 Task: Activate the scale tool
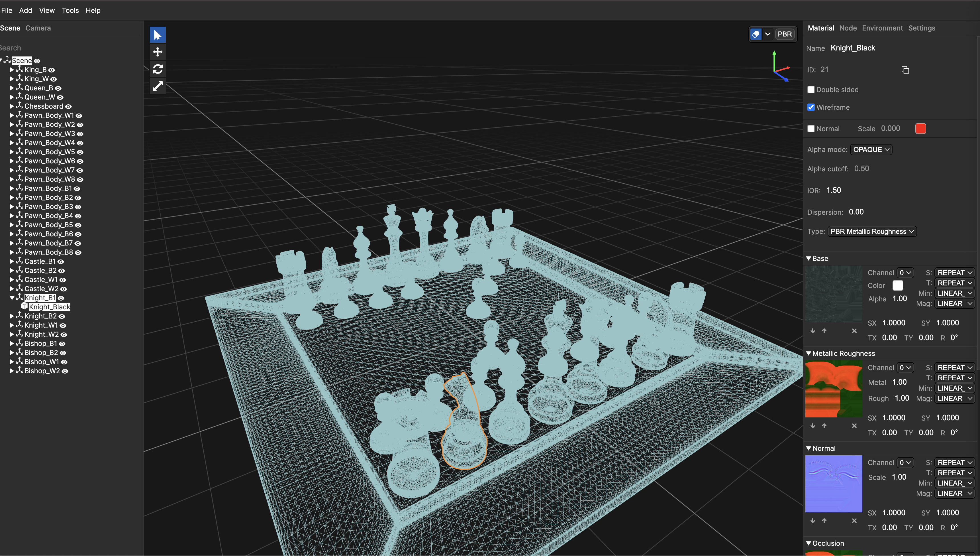point(158,86)
